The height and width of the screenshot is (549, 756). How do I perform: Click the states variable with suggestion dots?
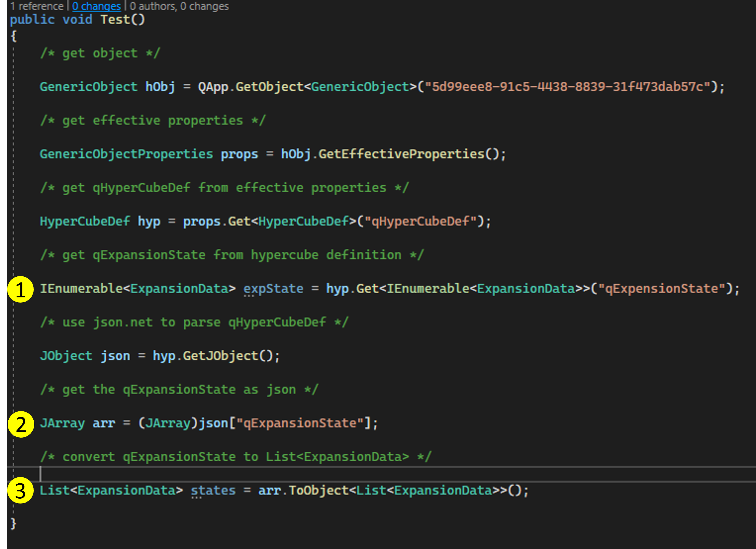(213, 491)
